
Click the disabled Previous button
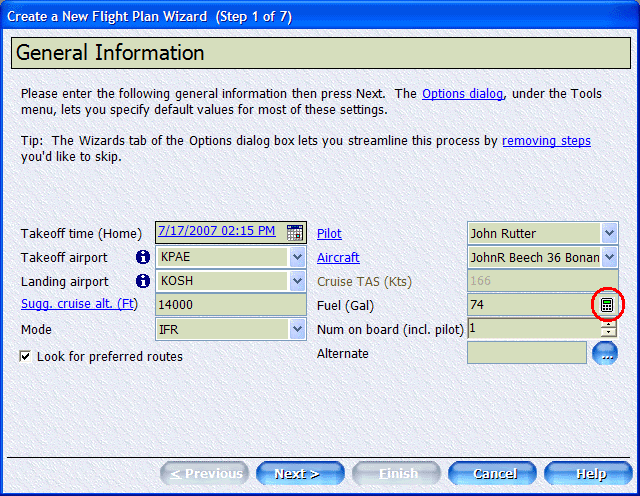pyautogui.click(x=204, y=474)
